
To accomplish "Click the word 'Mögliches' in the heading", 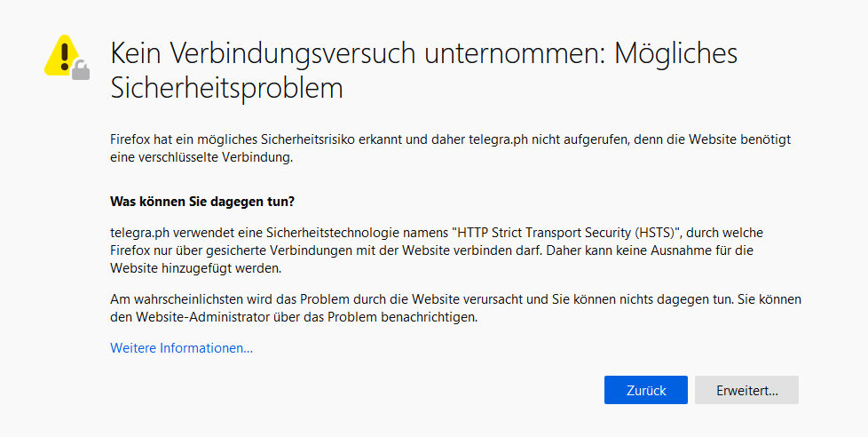I will (676, 53).
